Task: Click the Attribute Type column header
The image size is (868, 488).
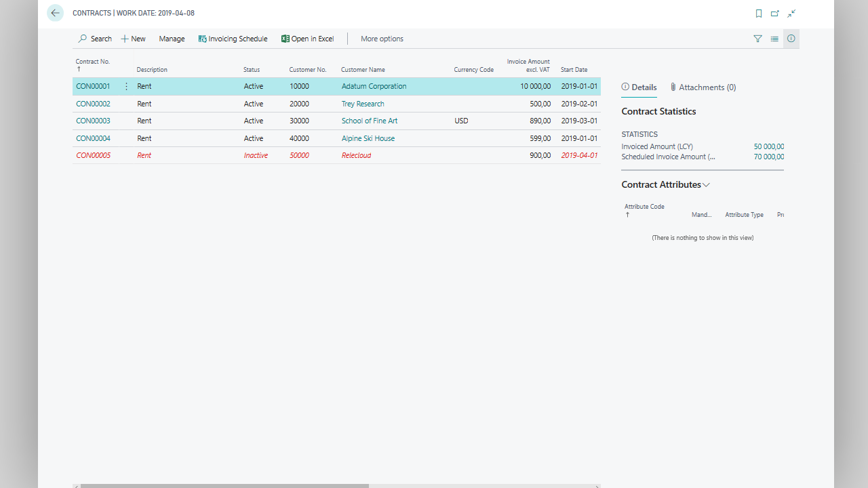Action: [x=744, y=215]
